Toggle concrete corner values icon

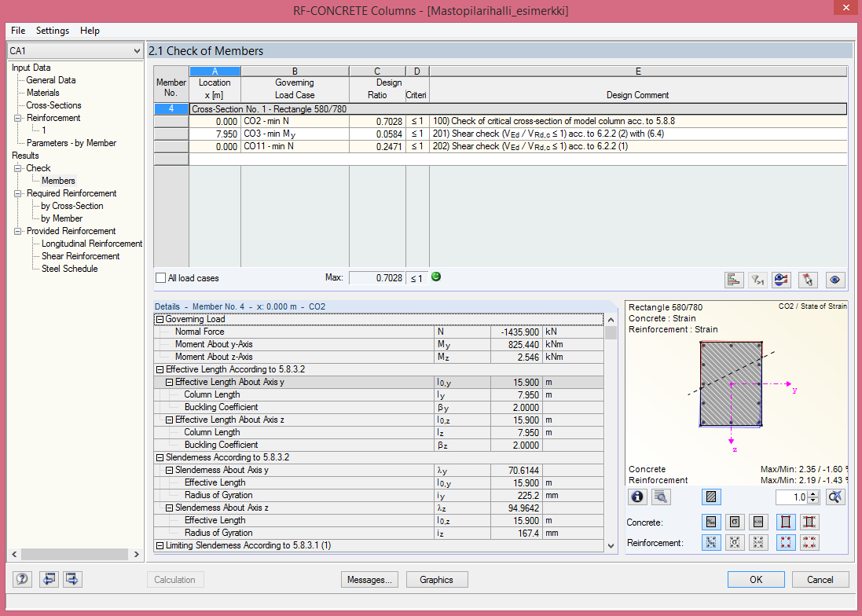tap(809, 522)
